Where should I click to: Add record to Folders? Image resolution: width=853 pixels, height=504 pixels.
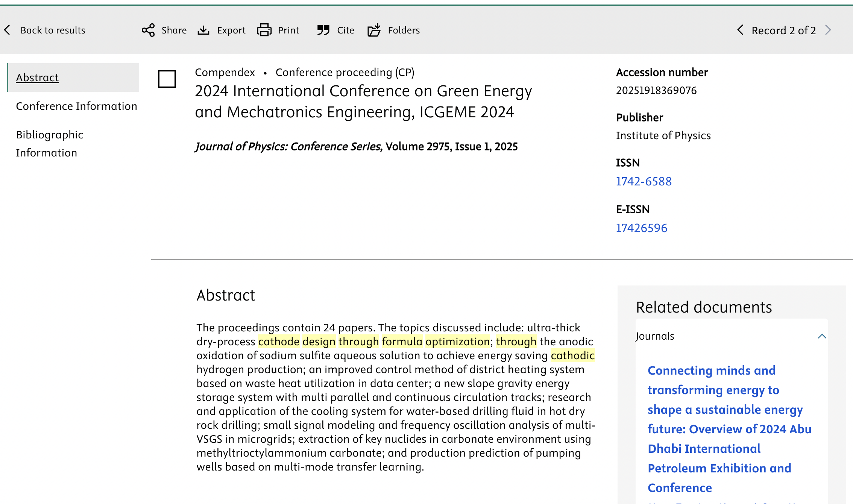click(x=393, y=30)
